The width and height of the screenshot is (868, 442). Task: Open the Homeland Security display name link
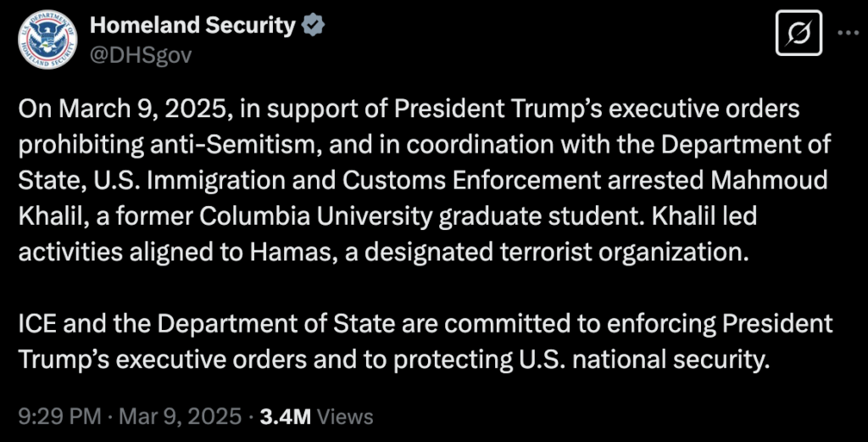192,26
